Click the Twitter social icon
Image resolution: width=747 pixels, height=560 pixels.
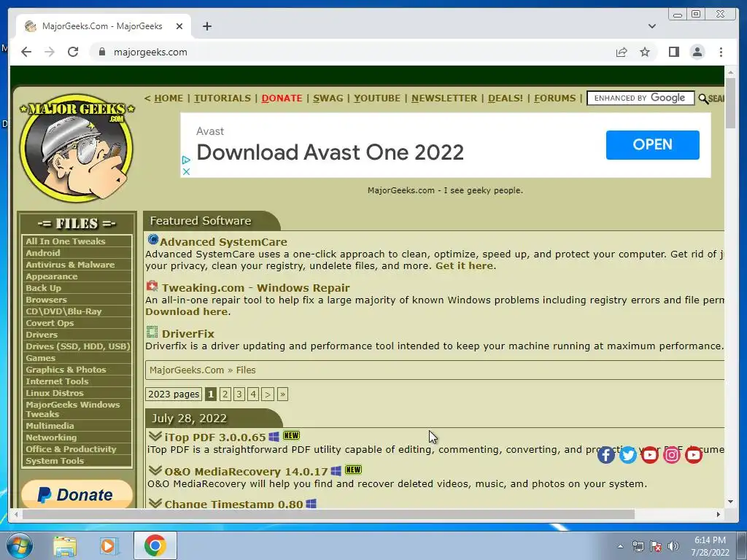[628, 455]
